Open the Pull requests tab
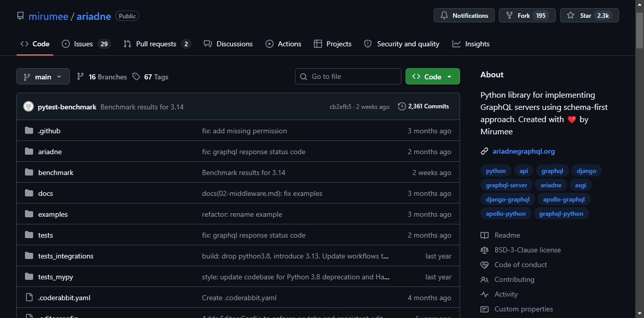This screenshot has width=644, height=318. pyautogui.click(x=157, y=44)
